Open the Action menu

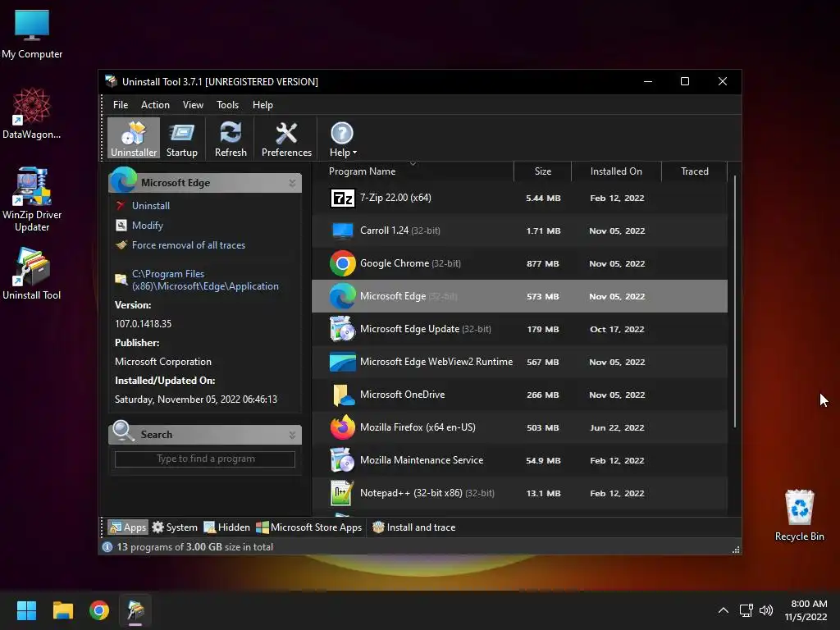(155, 105)
